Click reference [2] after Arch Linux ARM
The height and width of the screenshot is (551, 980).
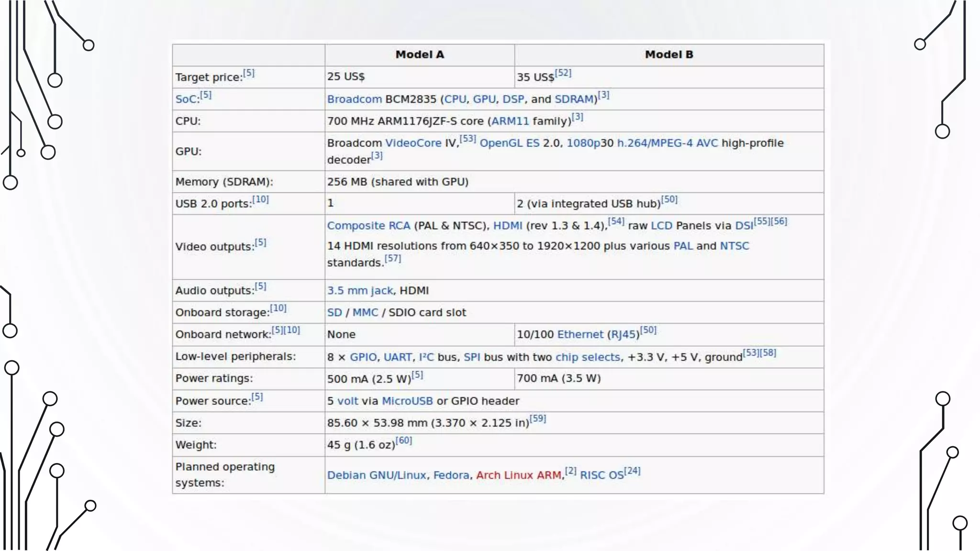[570, 471]
